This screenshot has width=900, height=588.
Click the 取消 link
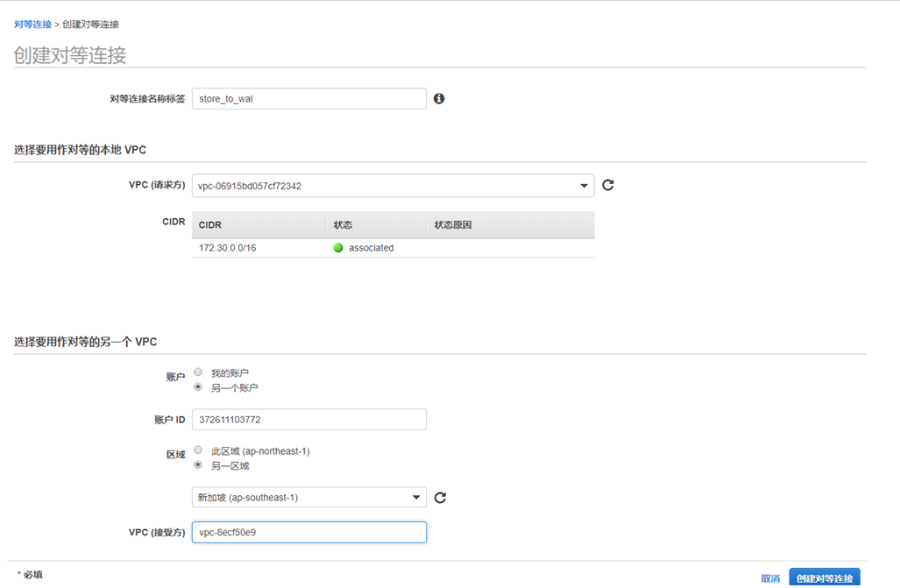click(x=770, y=578)
